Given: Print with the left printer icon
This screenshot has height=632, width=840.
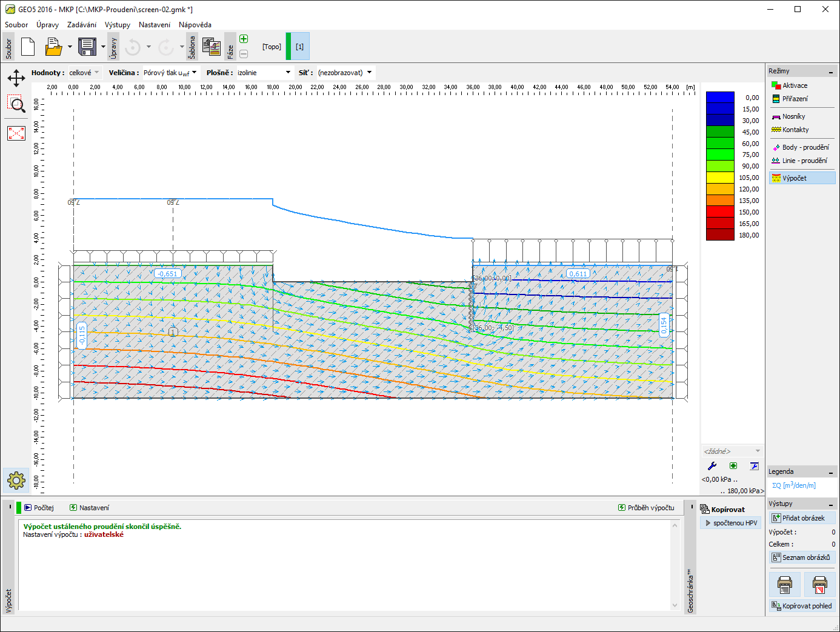Looking at the screenshot, I should pos(785,585).
